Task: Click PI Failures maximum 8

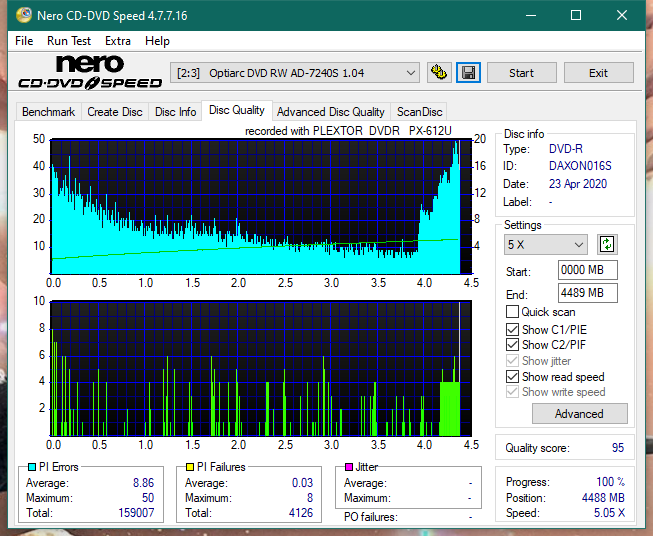Action: click(310, 498)
